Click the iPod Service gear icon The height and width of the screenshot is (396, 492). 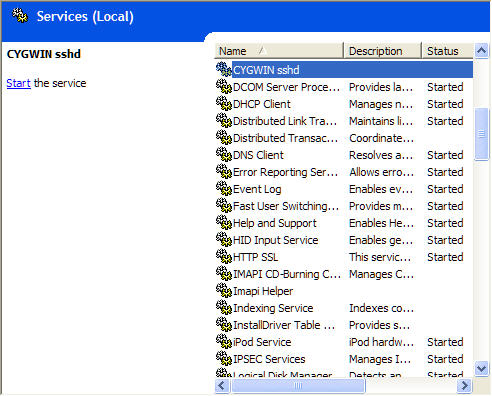[x=224, y=341]
